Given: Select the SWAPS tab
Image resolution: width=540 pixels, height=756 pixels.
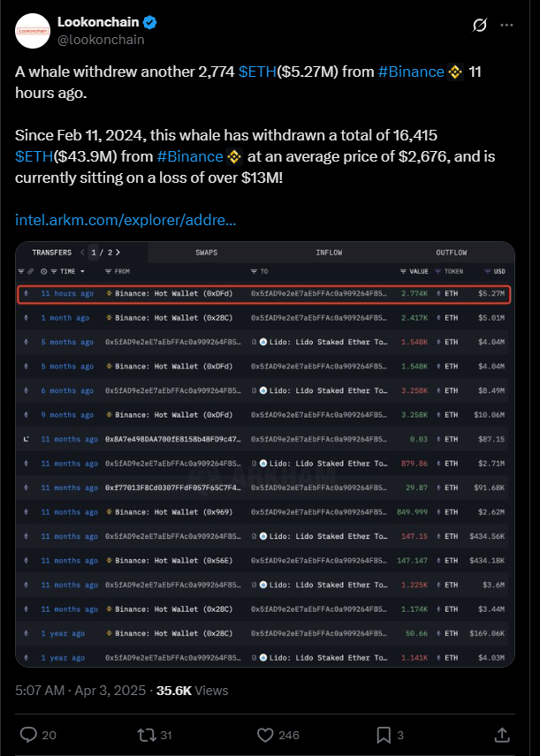Looking at the screenshot, I should pyautogui.click(x=207, y=253).
